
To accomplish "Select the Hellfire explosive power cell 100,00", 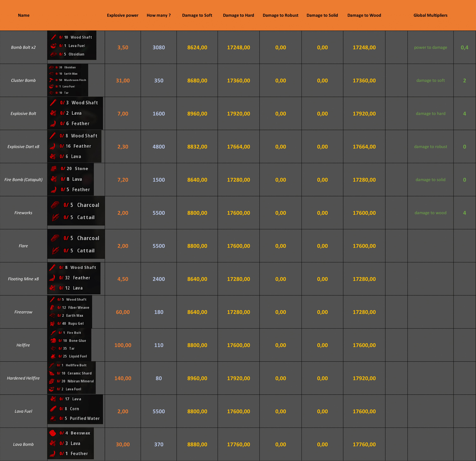I will point(123,345).
